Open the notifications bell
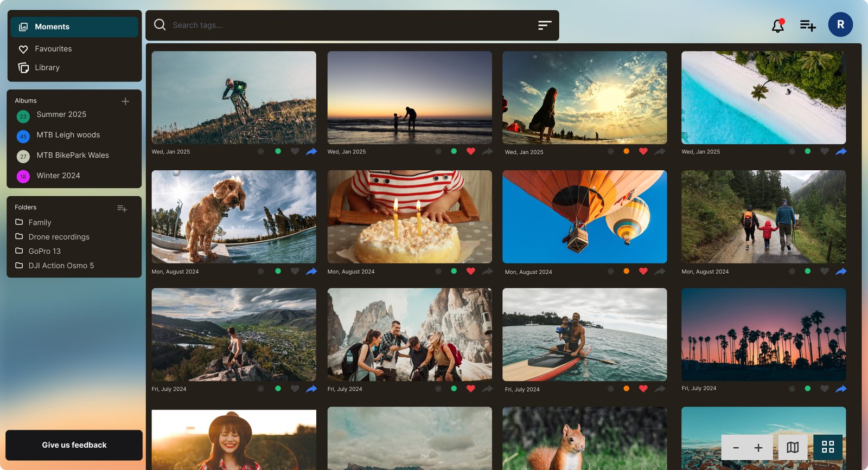This screenshot has height=470, width=868. [x=778, y=25]
